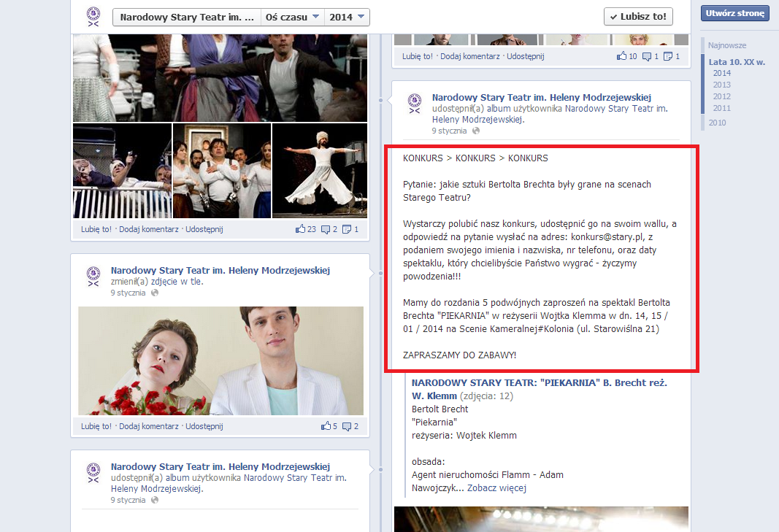Image resolution: width=779 pixels, height=532 pixels.
Task: Go to 2012 in timeline list
Action: pos(722,96)
